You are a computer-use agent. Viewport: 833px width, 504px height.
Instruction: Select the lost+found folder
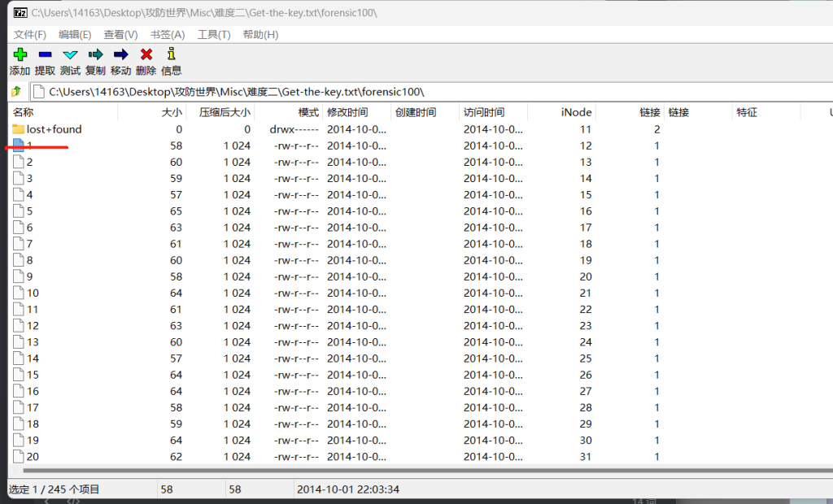coord(54,129)
